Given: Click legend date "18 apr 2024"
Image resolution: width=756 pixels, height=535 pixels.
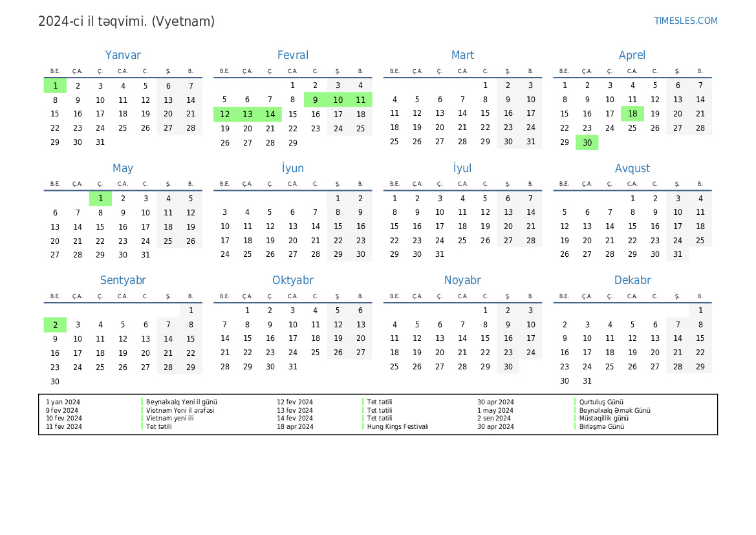Looking at the screenshot, I should tap(295, 426).
